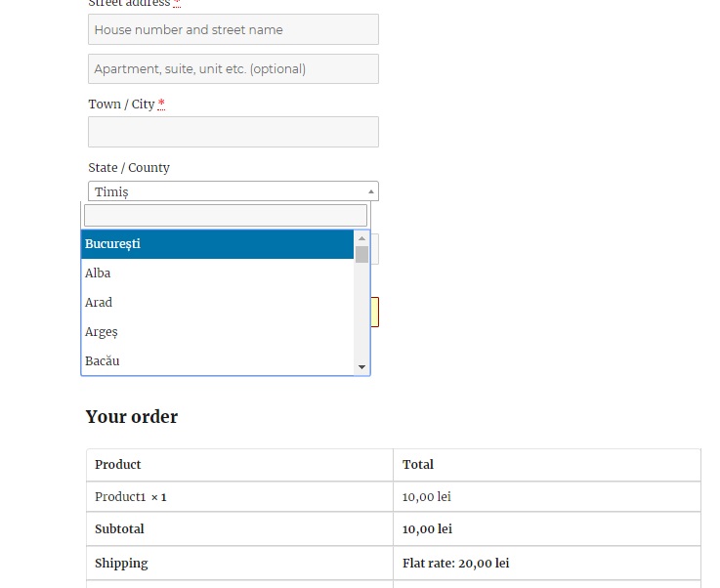Viewport: 720px width, 588px height.
Task: Select București from the county list
Action: pyautogui.click(x=217, y=244)
